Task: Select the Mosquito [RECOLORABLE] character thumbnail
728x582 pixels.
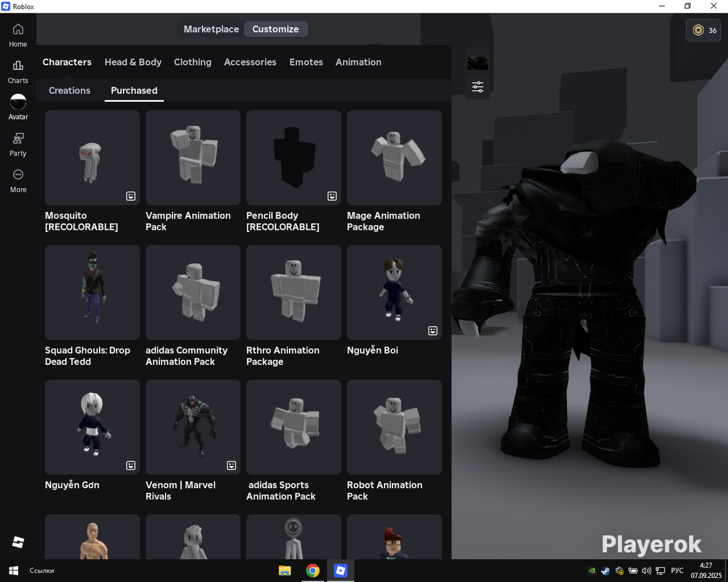Action: coord(92,157)
